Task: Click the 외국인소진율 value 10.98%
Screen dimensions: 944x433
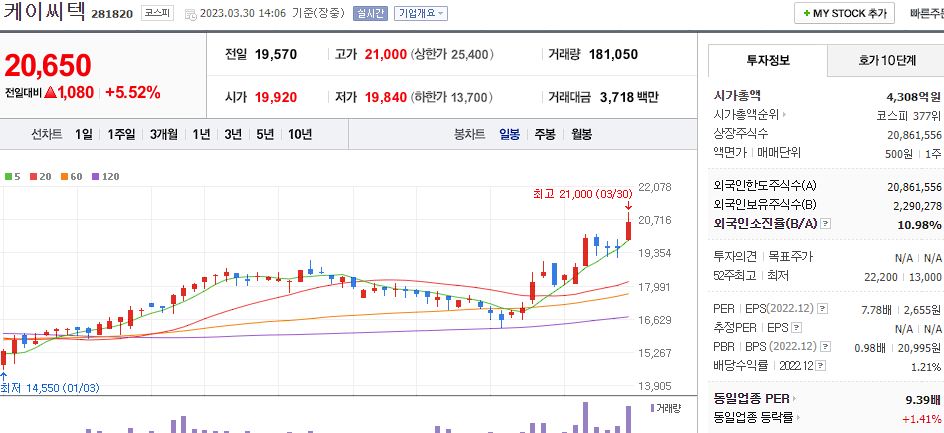Action: point(921,225)
